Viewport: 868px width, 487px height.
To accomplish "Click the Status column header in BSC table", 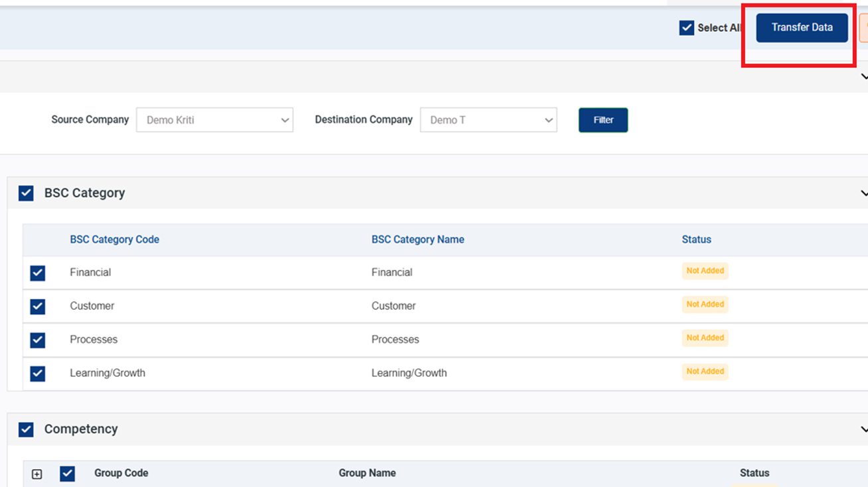I will 696,240.
